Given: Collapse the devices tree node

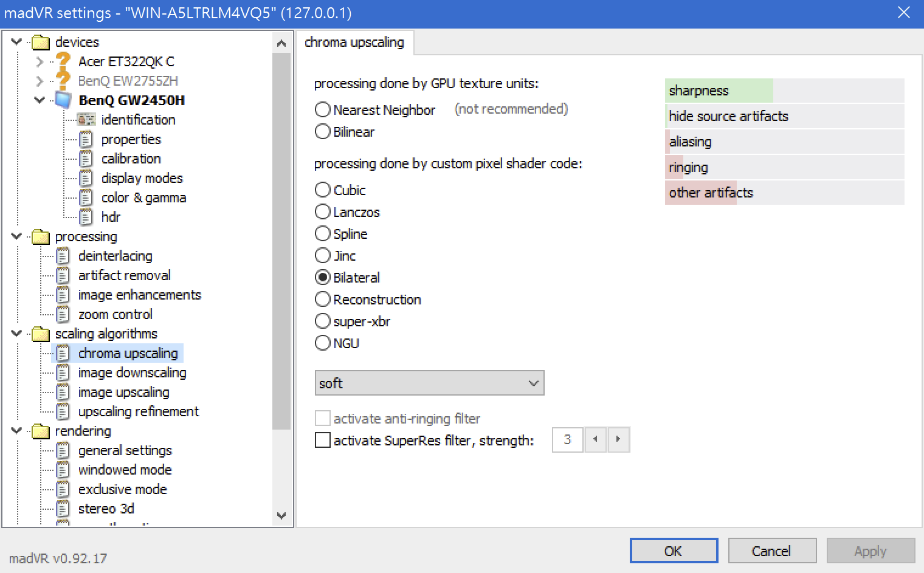Looking at the screenshot, I should point(17,42).
